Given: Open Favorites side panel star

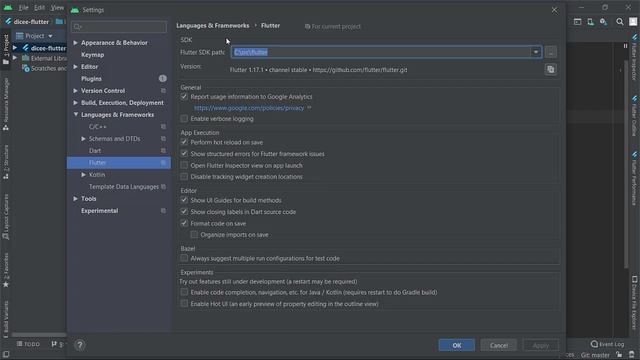Looking at the screenshot, I should point(6,270).
